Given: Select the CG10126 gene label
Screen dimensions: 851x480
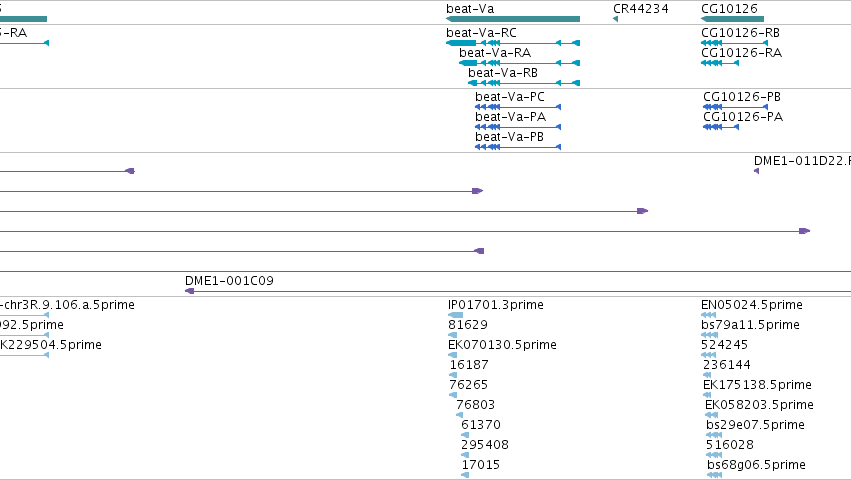Looking at the screenshot, I should 729,9.
